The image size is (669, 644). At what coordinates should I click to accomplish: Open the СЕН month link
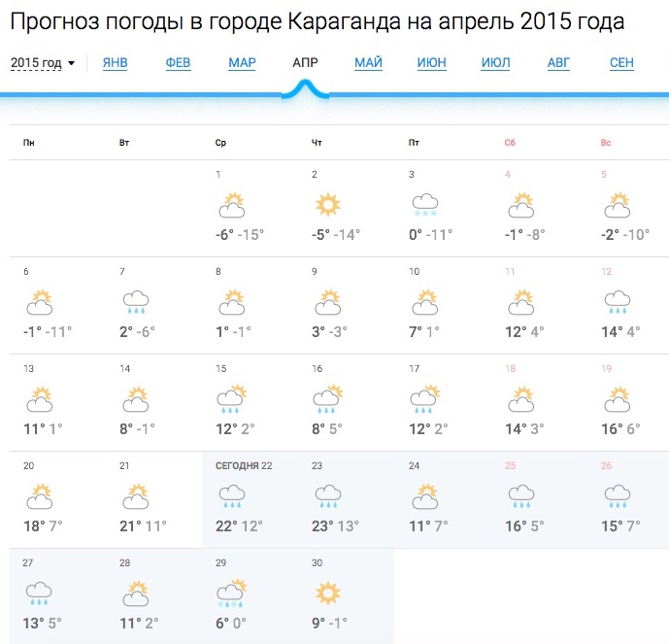(621, 63)
